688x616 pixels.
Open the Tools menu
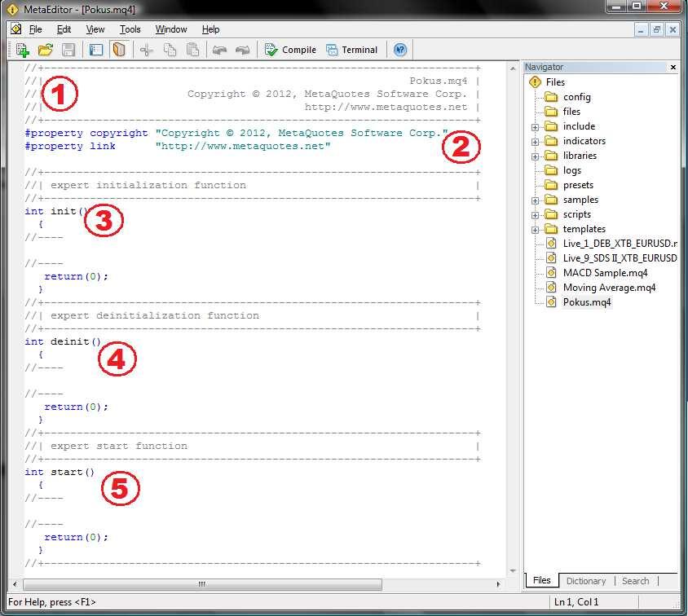coord(130,29)
